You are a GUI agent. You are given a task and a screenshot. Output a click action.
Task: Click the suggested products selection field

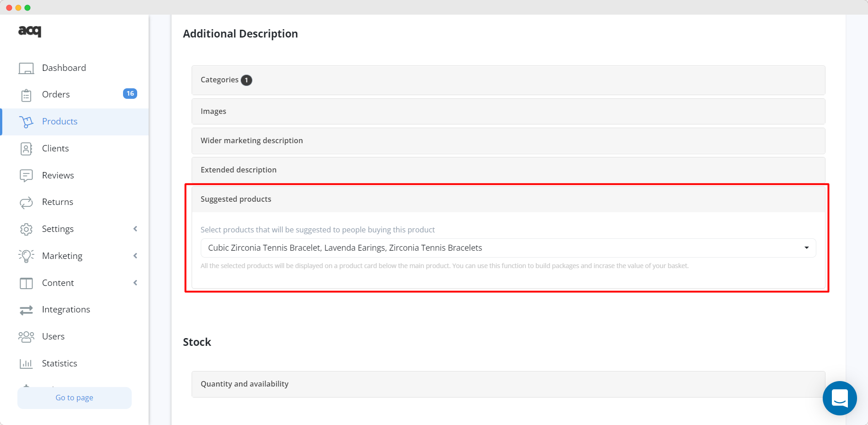(x=508, y=247)
